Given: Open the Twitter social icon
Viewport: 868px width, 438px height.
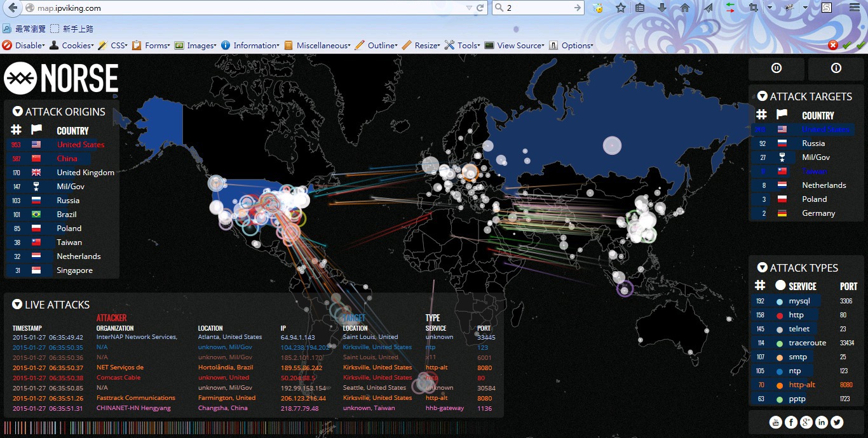Looking at the screenshot, I should point(837,422).
